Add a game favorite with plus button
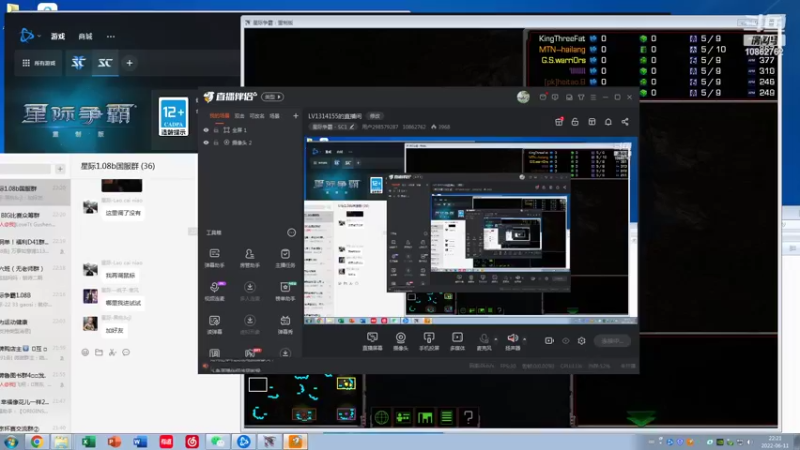 click(x=130, y=63)
